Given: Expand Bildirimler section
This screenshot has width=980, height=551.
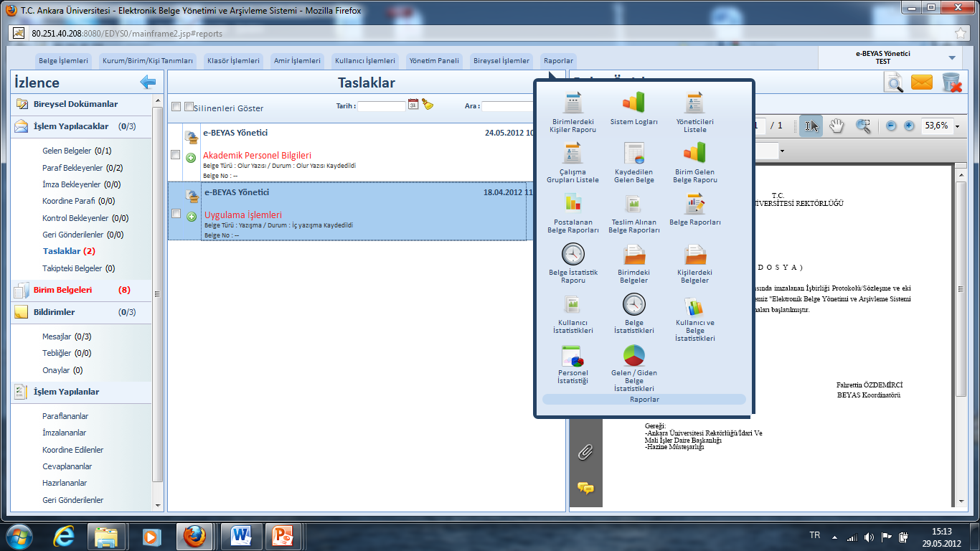Looking at the screenshot, I should [81, 312].
